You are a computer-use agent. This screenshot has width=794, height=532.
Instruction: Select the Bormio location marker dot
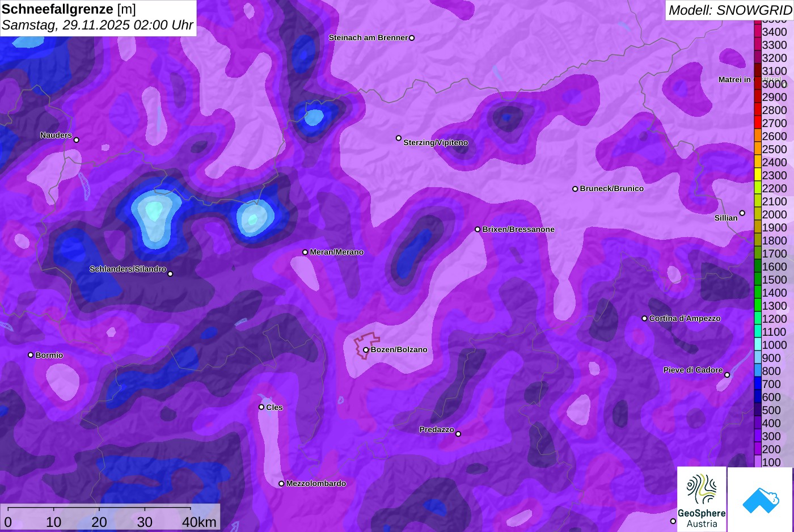click(x=31, y=355)
